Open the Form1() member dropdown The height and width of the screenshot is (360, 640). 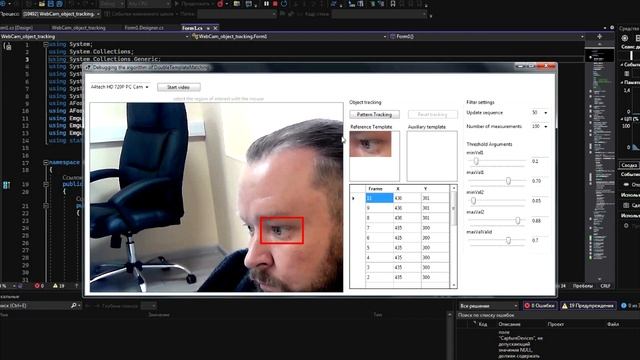pyautogui.click(x=487, y=36)
